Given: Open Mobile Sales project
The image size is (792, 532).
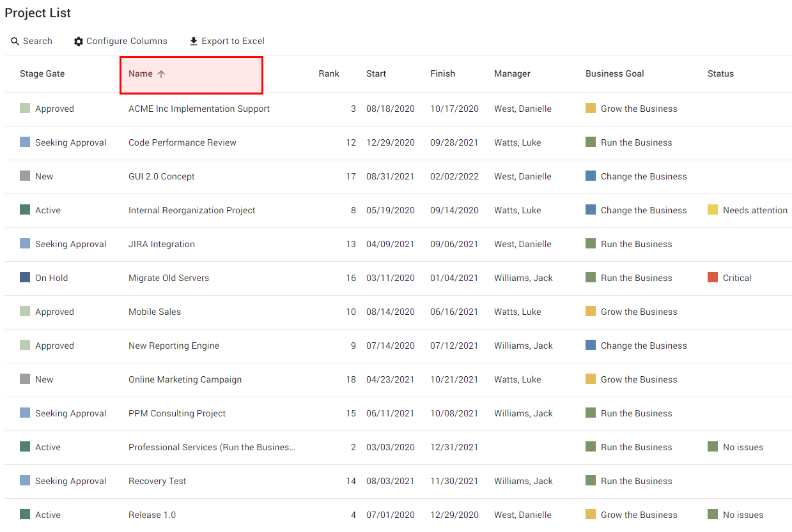Looking at the screenshot, I should (x=155, y=312).
